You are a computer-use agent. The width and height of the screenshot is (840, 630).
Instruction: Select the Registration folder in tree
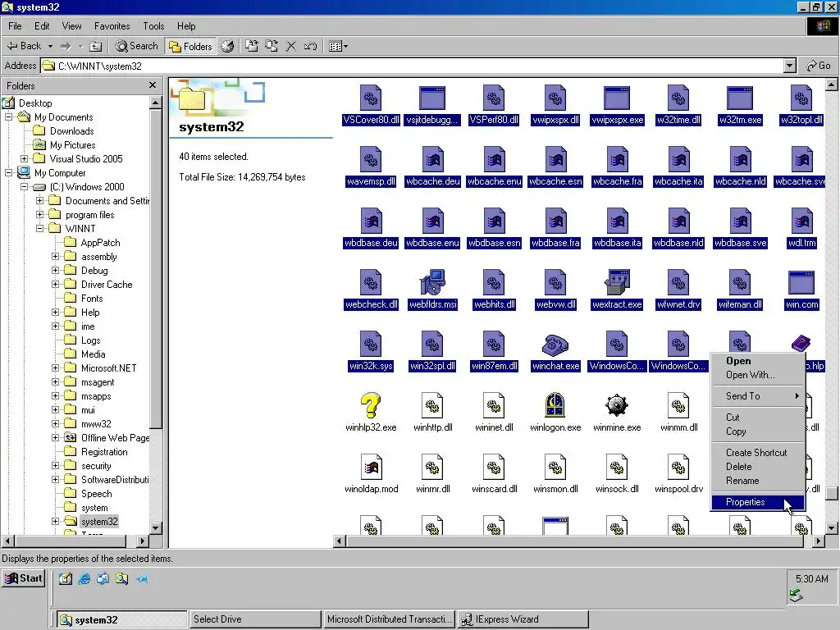(x=104, y=452)
